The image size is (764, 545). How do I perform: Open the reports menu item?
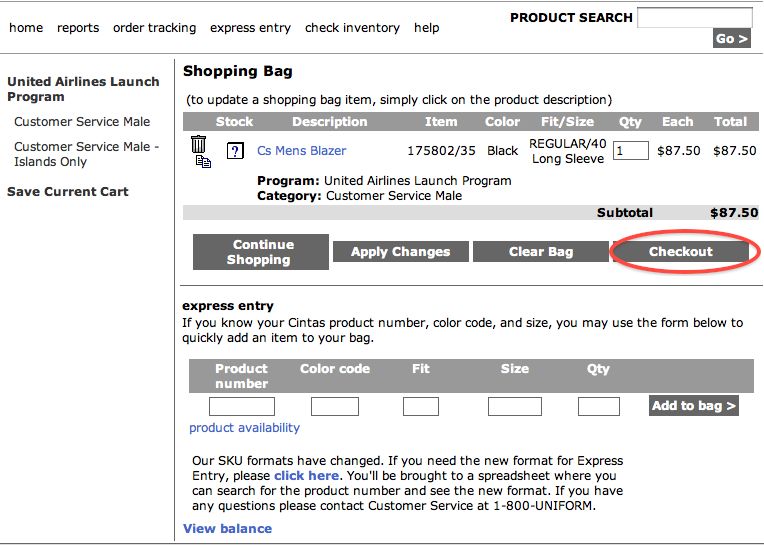pyautogui.click(x=78, y=28)
